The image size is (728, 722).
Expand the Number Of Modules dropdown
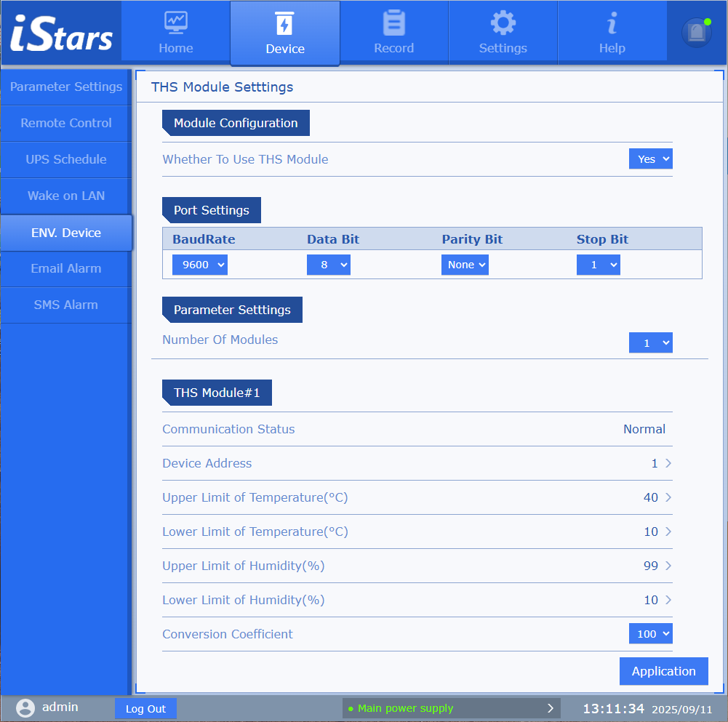(650, 343)
